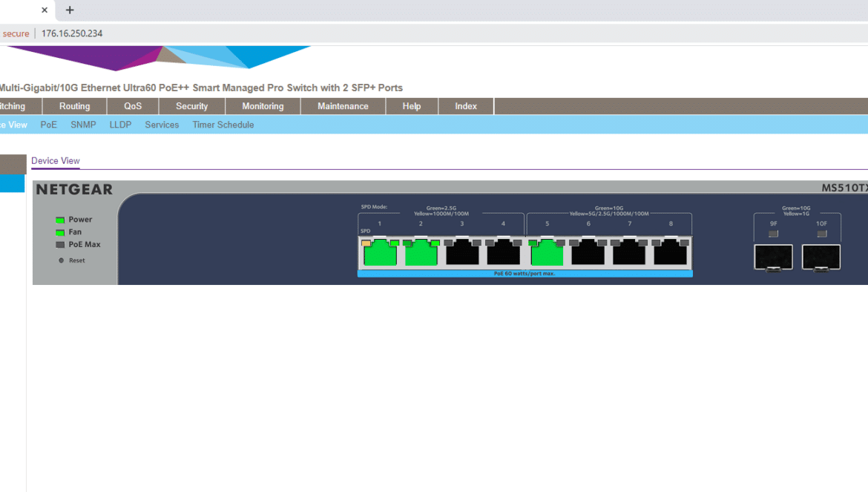Click Ethernet port 1 on the switch
The image size is (868, 492).
pyautogui.click(x=380, y=254)
